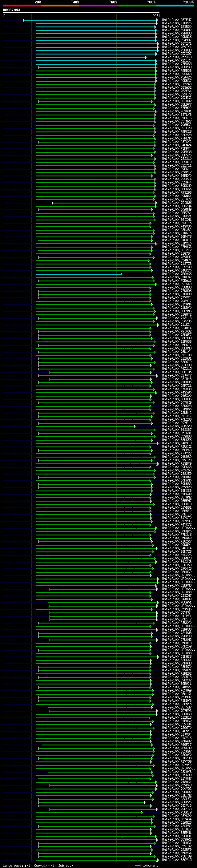Click the UniRef100_Q88JE9 row label

click(x=177, y=474)
